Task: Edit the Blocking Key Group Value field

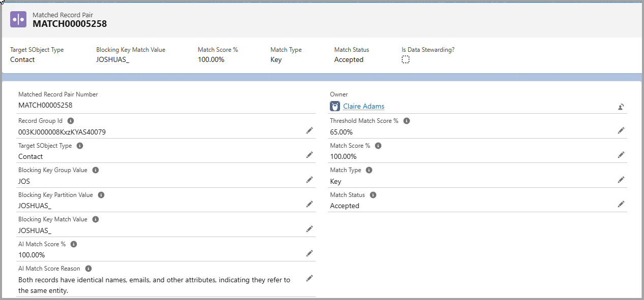Action: 309,180
